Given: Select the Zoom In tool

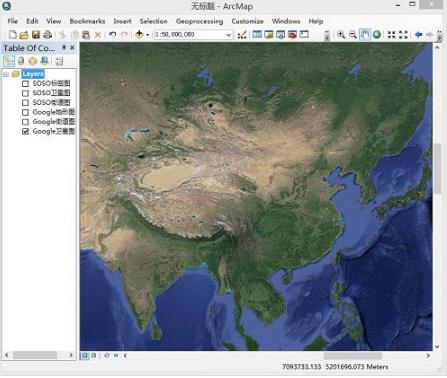Looking at the screenshot, I should coord(341,34).
